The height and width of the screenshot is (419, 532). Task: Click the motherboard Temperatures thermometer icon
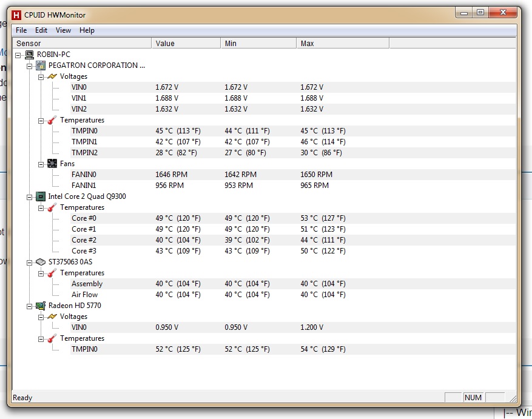point(52,120)
